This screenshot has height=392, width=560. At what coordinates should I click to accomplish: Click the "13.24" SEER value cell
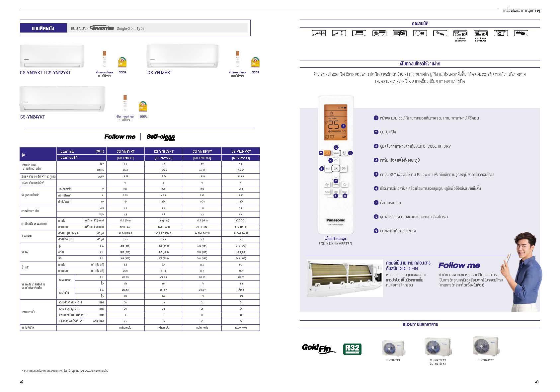[x=164, y=177]
